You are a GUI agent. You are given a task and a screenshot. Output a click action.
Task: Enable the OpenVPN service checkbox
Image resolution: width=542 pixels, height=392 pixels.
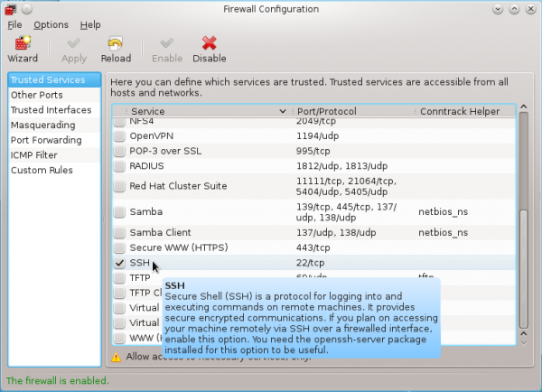click(x=120, y=135)
